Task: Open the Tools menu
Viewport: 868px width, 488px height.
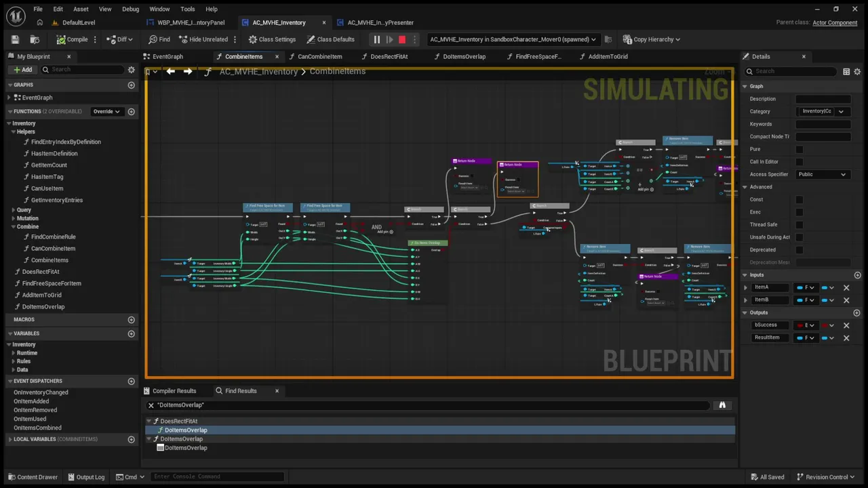Action: (188, 9)
